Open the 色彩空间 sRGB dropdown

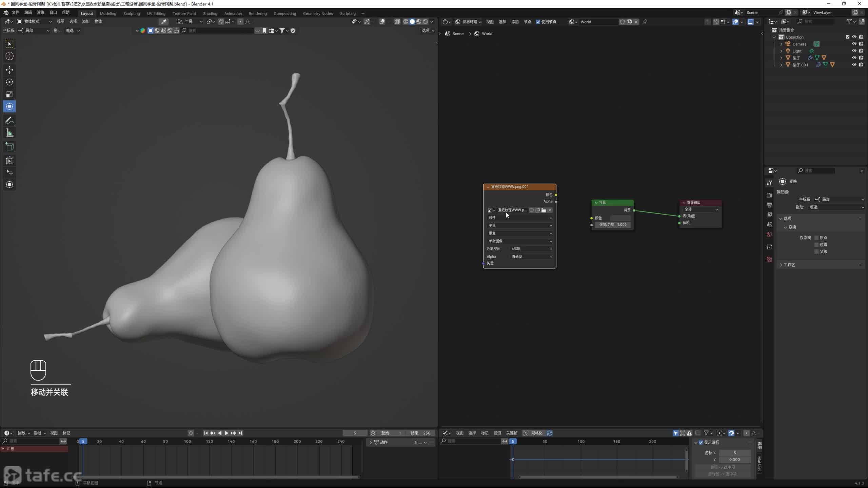(x=531, y=249)
